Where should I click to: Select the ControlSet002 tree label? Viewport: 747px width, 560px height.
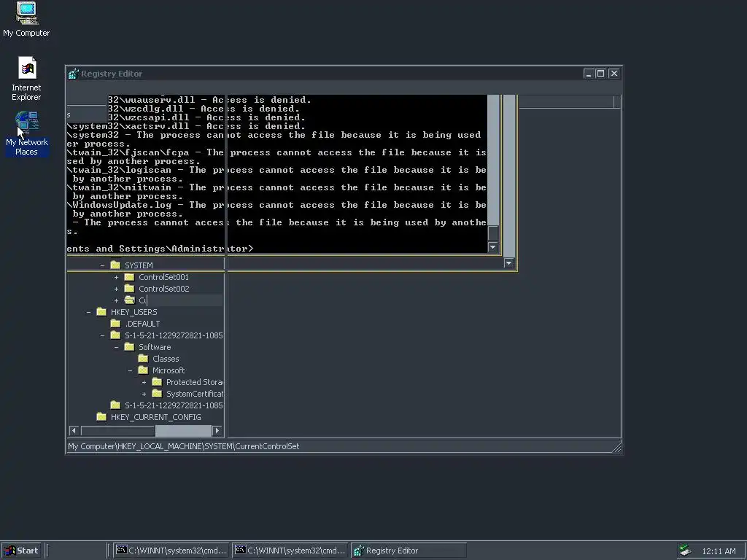click(x=164, y=289)
